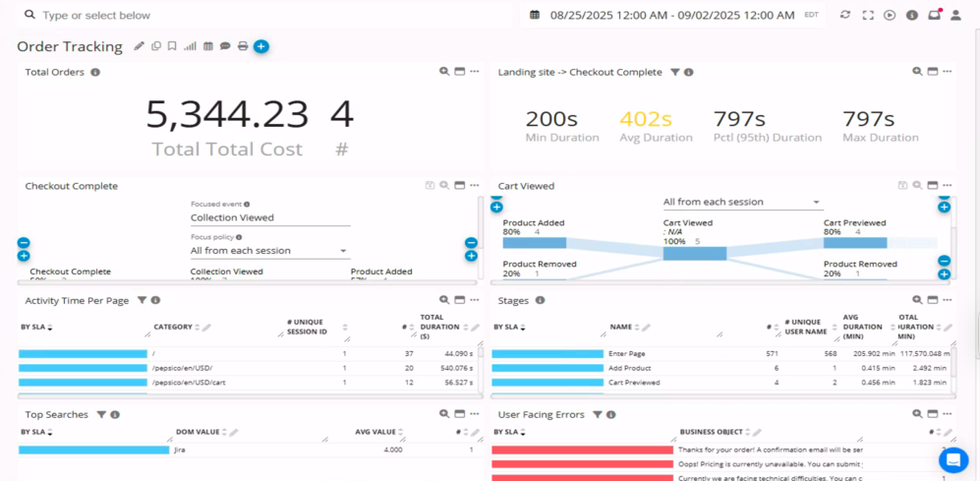Edit the CATEGORY column with its pencil
This screenshot has width=980, height=481.
point(206,327)
